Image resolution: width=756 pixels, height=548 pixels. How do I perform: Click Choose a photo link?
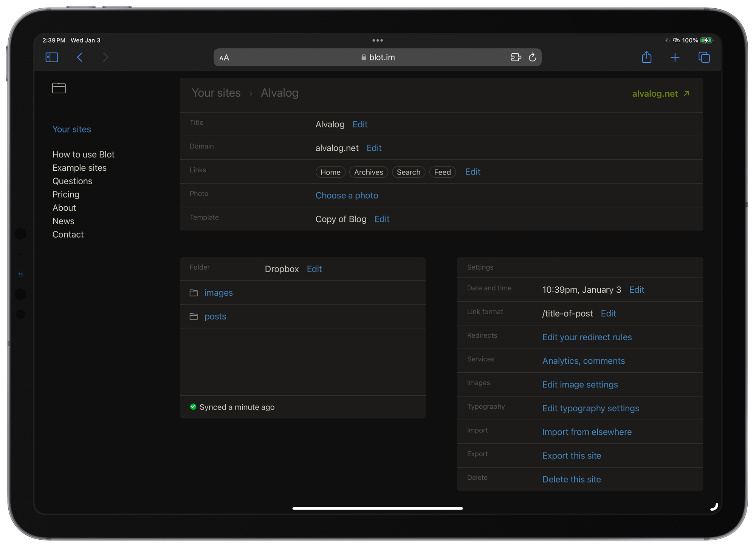point(347,195)
